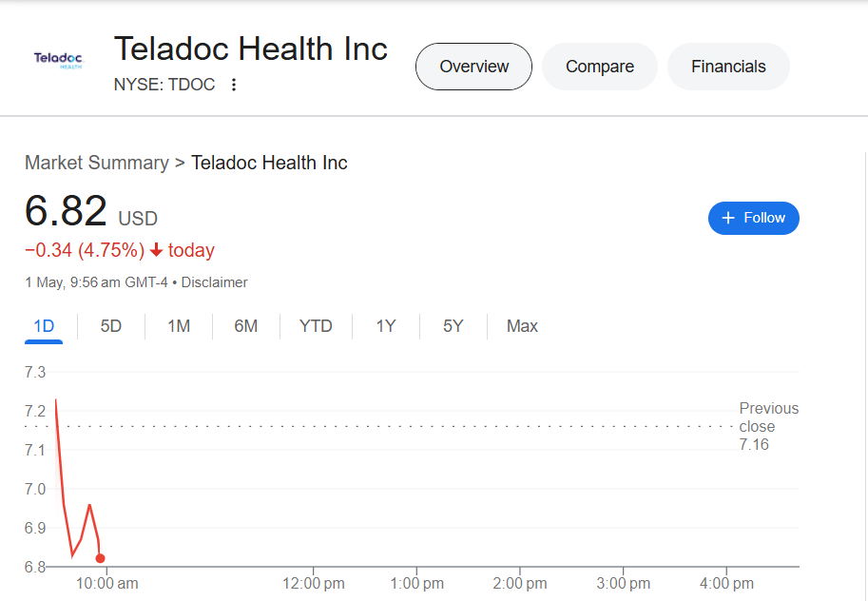Screen dimensions: 868x601
Task: Switch chart to 1M range
Action: pyautogui.click(x=179, y=326)
